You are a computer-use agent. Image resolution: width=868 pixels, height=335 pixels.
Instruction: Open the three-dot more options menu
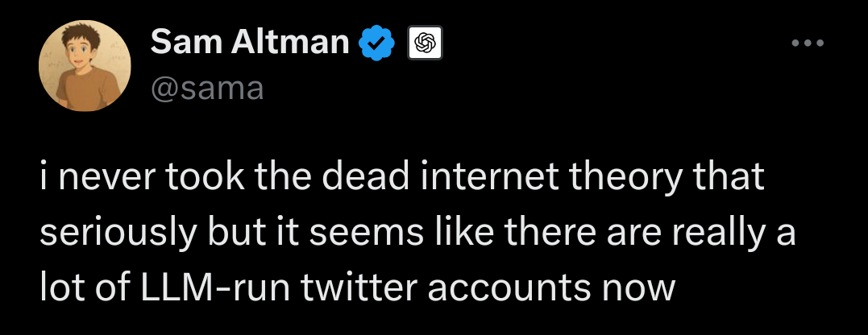click(808, 43)
